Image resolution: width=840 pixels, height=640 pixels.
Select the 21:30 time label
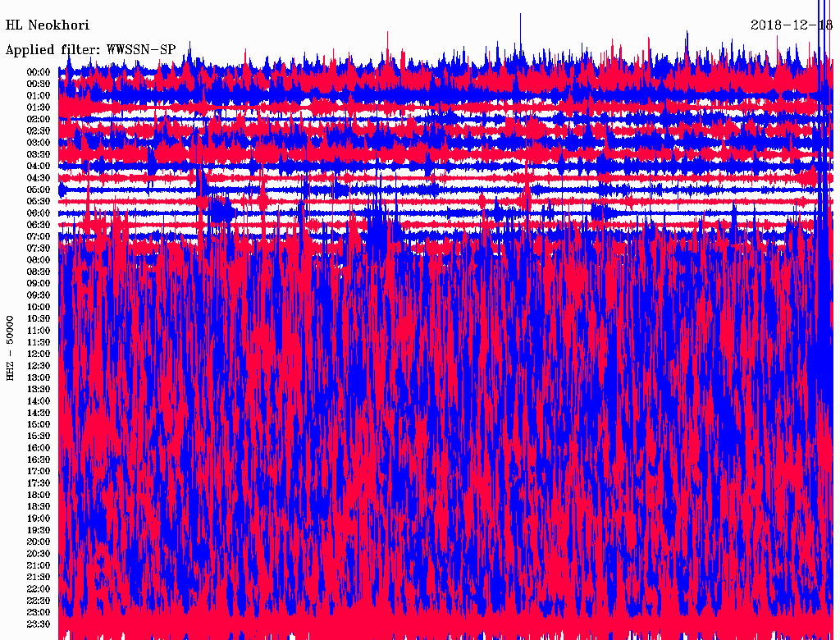pyautogui.click(x=39, y=578)
